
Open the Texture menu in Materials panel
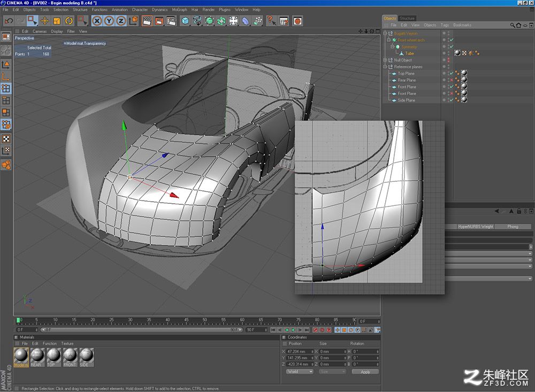[x=67, y=343]
